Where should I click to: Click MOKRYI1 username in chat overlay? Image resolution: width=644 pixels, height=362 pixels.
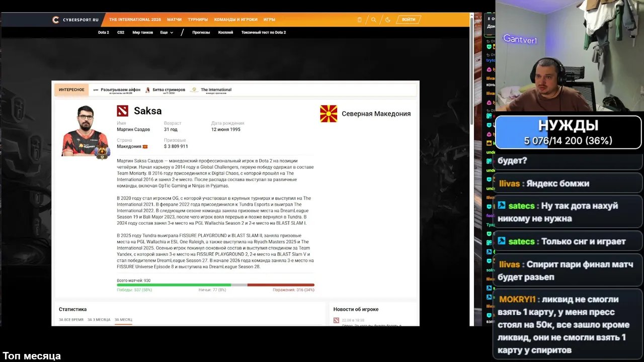tap(516, 299)
